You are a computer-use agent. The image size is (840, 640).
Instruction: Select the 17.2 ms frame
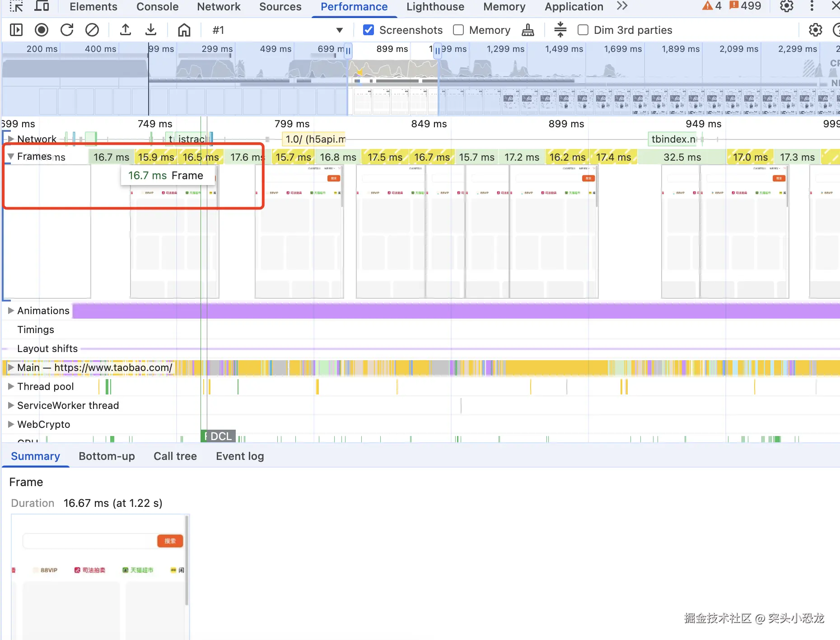tap(522, 157)
